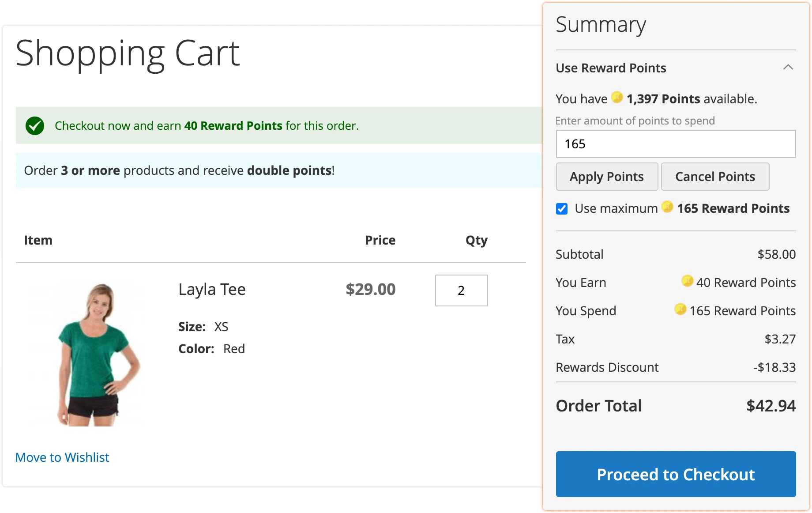Click the Shopping Cart page heading

[x=128, y=53]
